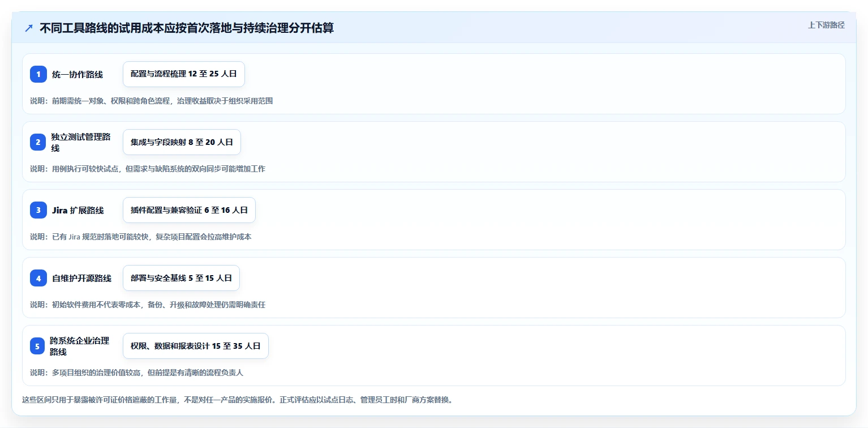
Task: Select the 集成与字段映射 8 至 20 人日 chip
Action: tap(182, 142)
